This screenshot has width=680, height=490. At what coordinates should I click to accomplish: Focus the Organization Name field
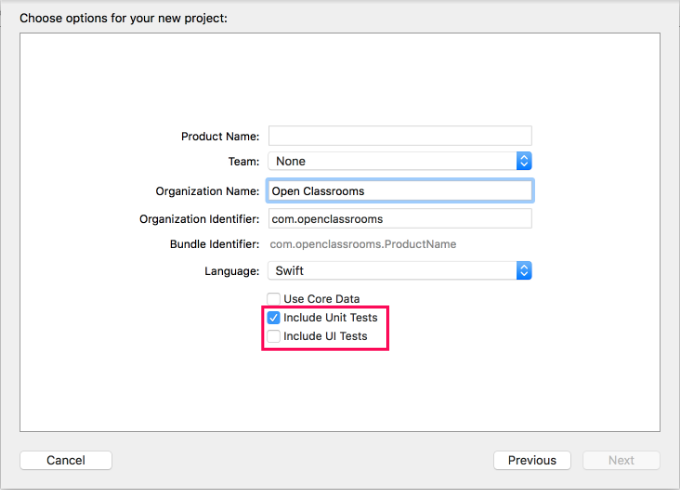[400, 191]
